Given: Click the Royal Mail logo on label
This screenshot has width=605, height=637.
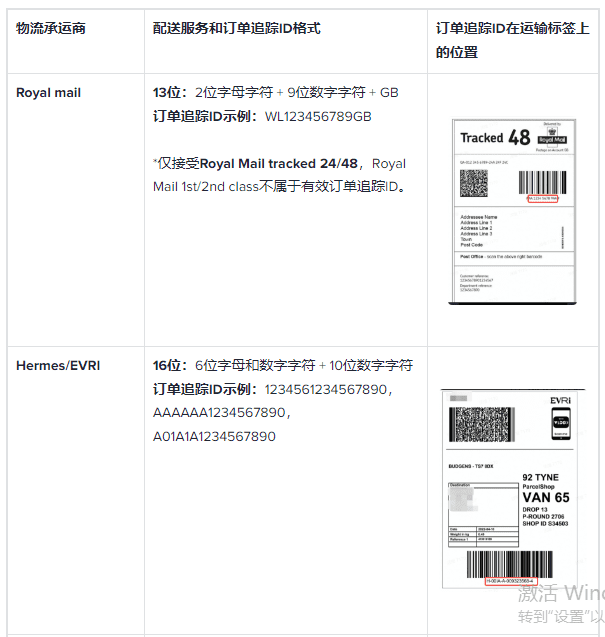Looking at the screenshot, I should point(552,136).
